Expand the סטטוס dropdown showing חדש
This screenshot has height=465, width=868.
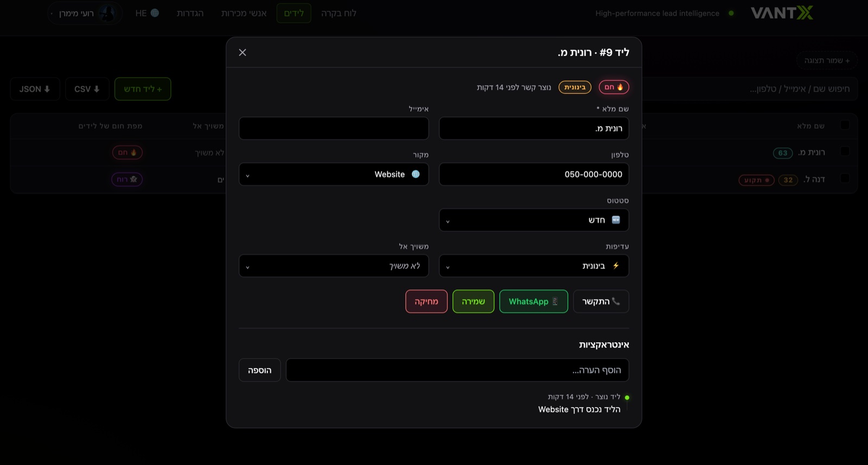(x=534, y=220)
